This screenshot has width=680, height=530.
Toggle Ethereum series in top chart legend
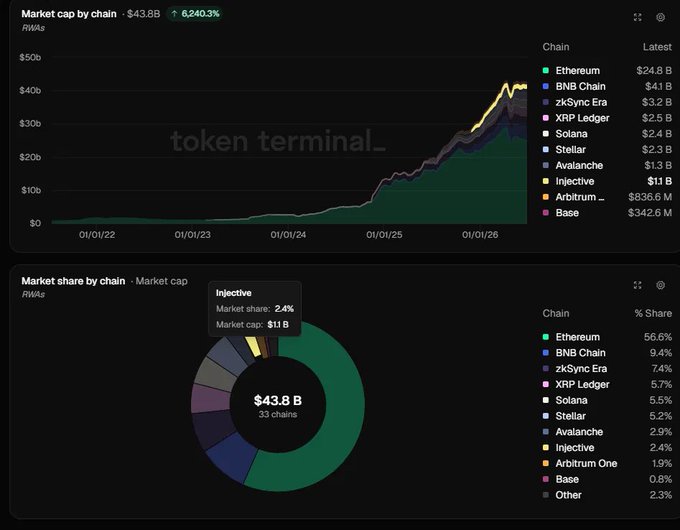click(577, 70)
